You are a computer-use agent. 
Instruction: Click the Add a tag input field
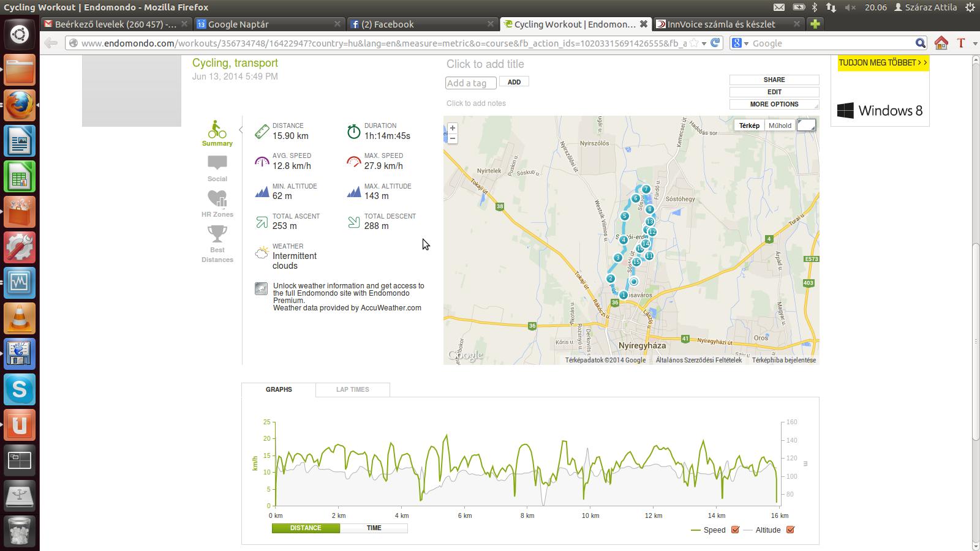coord(470,83)
